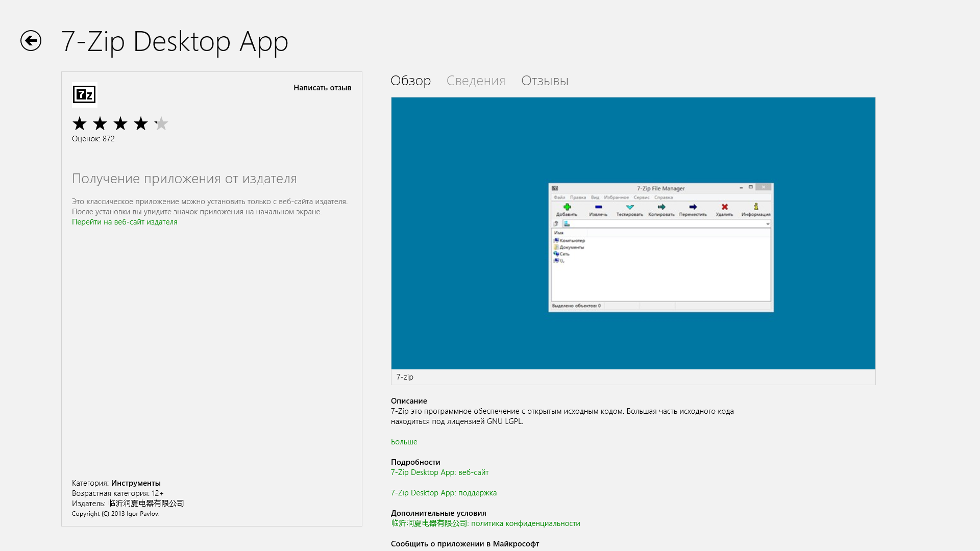Image resolution: width=980 pixels, height=551 pixels.
Task: Open 7-Zip Desktop App: веб-сайт link
Action: click(x=439, y=472)
